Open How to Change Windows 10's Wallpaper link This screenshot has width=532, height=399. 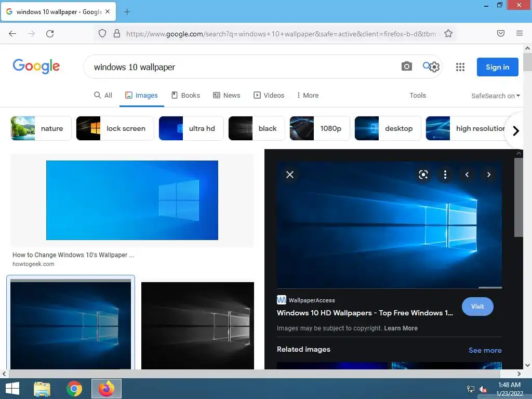(73, 255)
